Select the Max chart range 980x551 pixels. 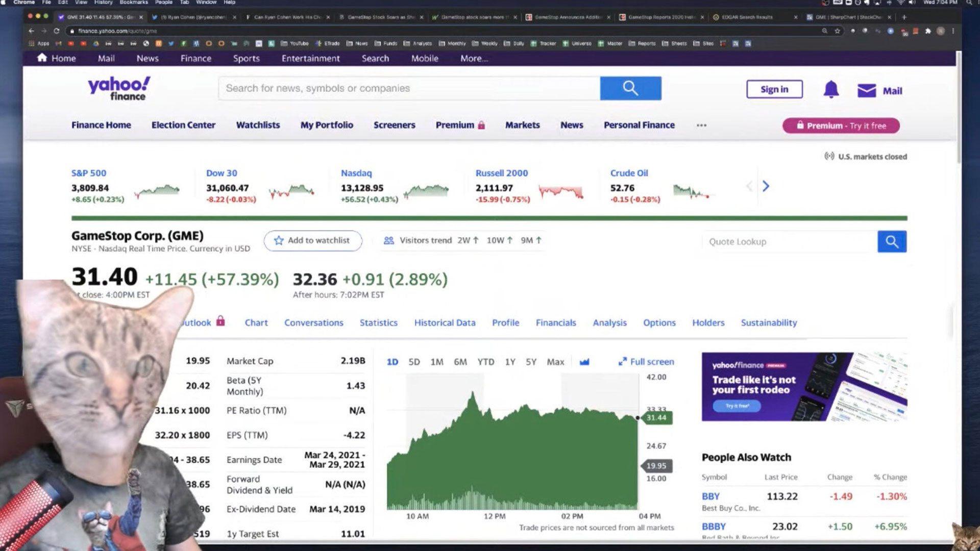click(x=555, y=362)
